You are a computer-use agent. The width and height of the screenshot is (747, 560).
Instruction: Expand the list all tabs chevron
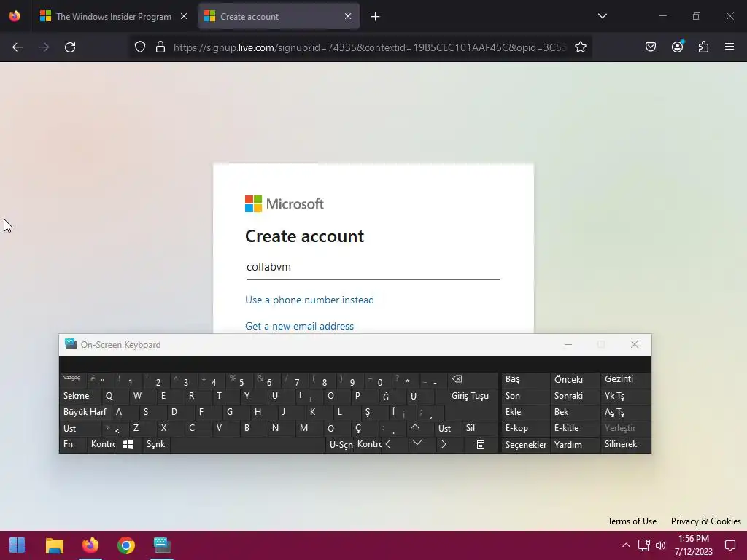click(x=602, y=16)
